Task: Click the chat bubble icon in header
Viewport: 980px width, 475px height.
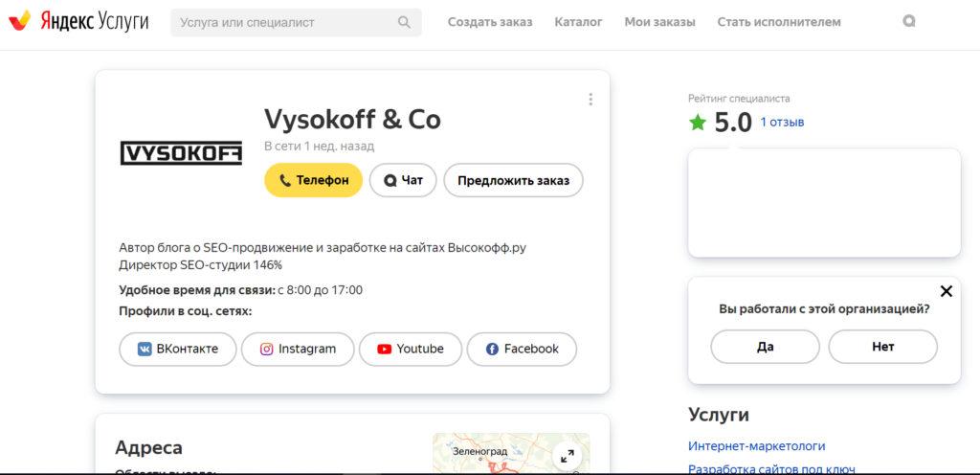Action: tap(908, 21)
